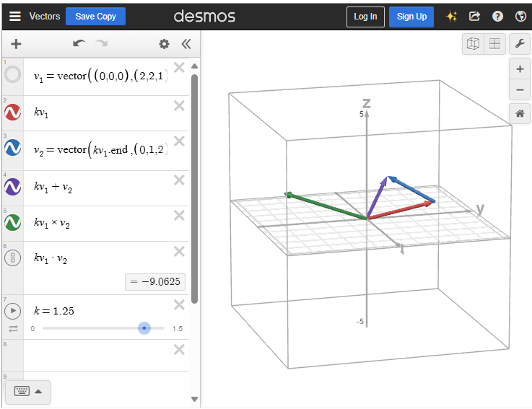
Task: Undo the last expression edit
Action: pyautogui.click(x=79, y=44)
